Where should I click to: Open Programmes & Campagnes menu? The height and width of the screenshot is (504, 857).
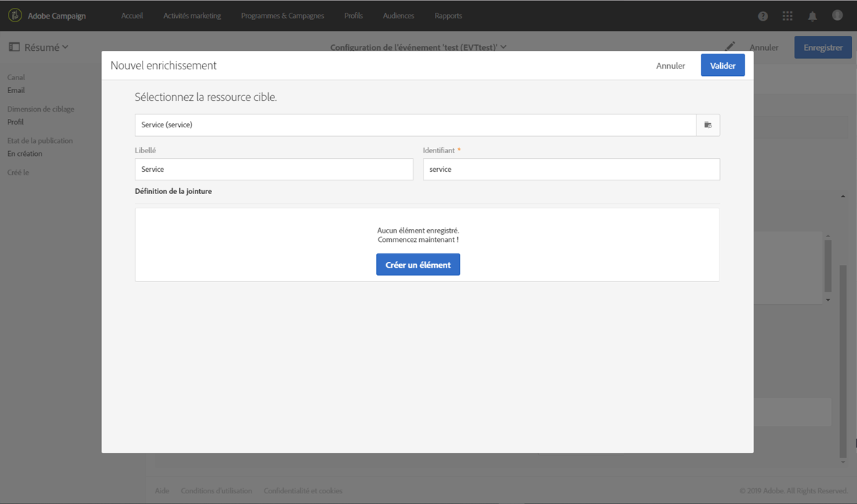(x=282, y=16)
